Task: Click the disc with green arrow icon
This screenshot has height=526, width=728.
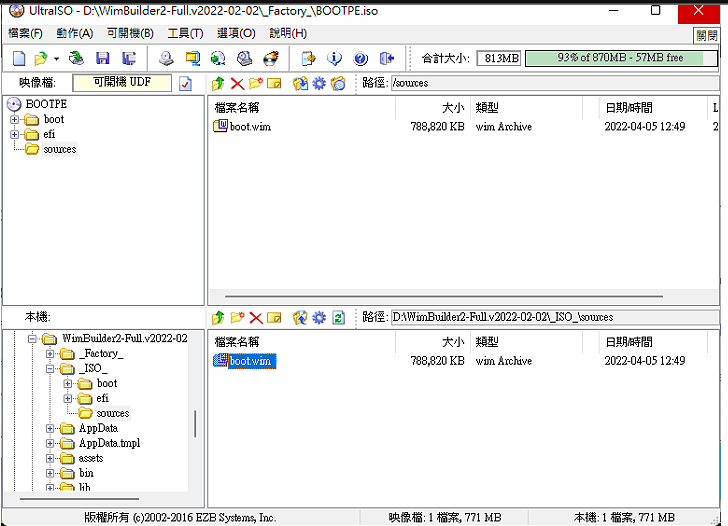Action: click(x=218, y=58)
